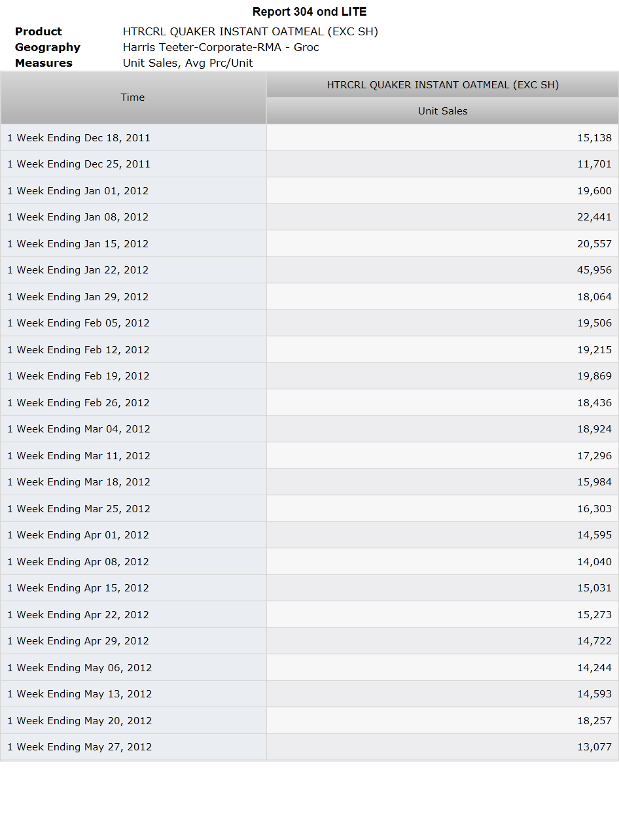The width and height of the screenshot is (619, 840).
Task: Click the Week Ending Feb 05, 2012 row
Action: 309,323
